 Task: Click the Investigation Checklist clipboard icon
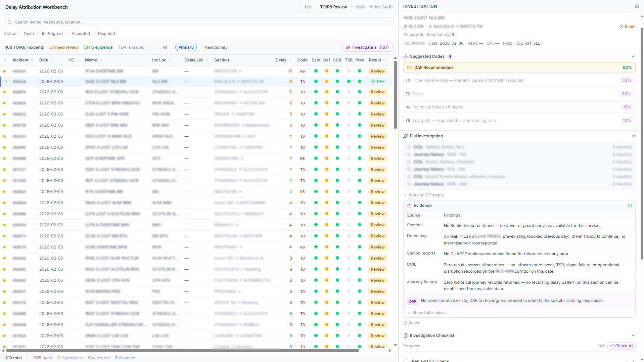(x=406, y=335)
